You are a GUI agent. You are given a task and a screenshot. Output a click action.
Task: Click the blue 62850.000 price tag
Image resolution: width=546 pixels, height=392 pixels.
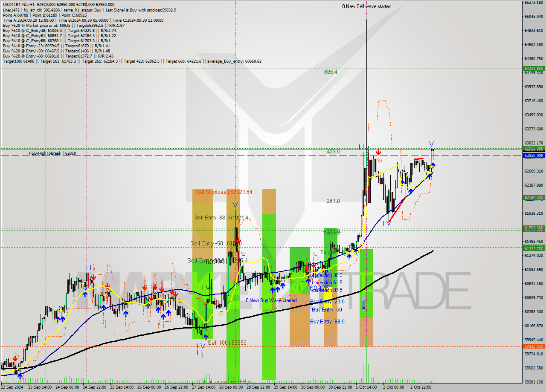(533, 156)
